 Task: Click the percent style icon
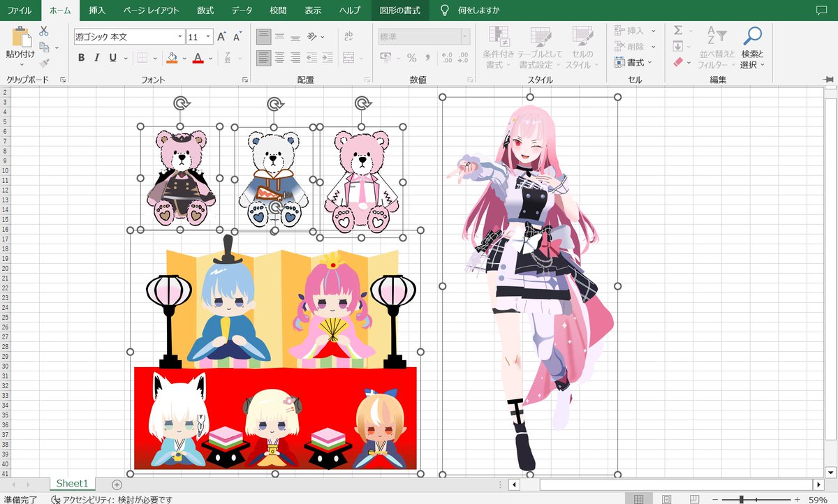click(412, 58)
